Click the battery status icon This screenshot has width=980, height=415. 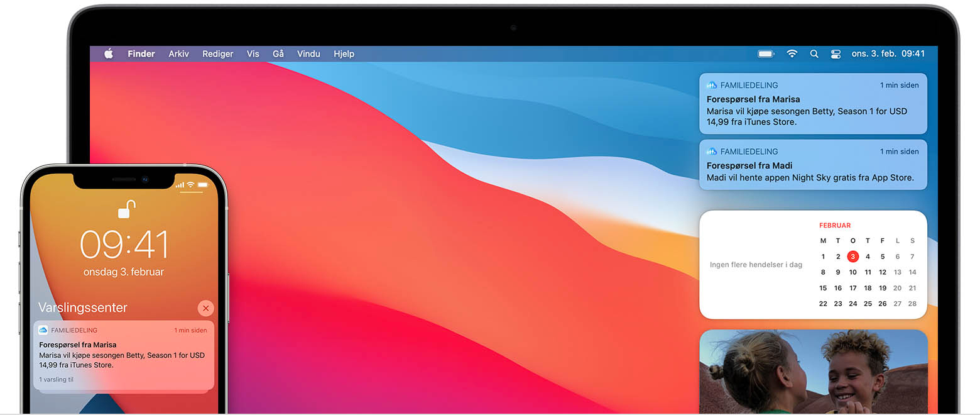(x=766, y=54)
